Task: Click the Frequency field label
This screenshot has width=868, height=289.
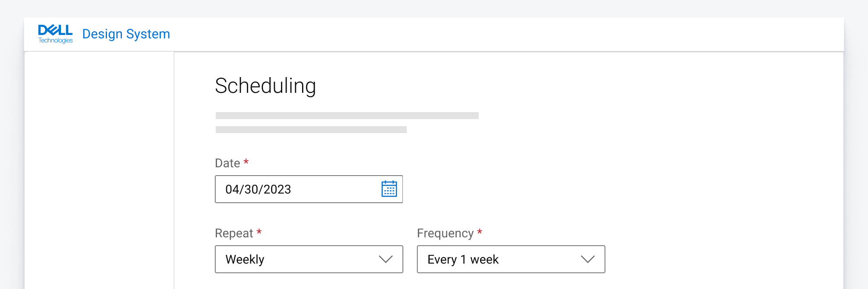Action: (x=445, y=233)
